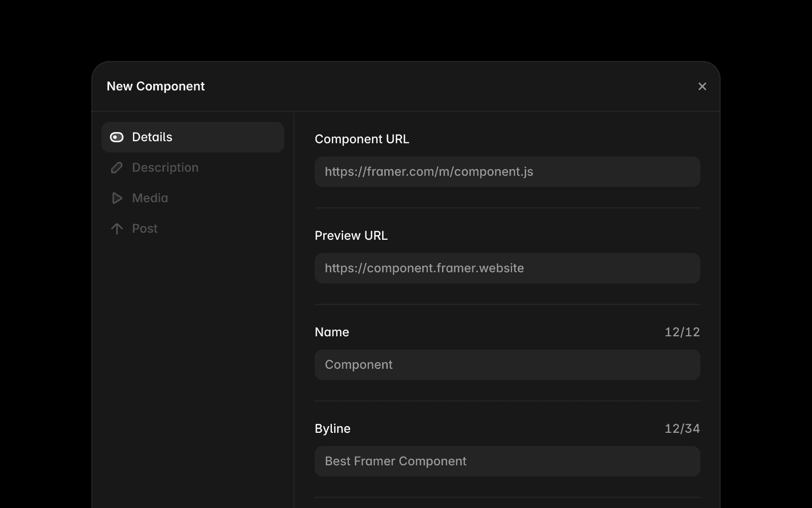
Task: Click the 12/12 character counter
Action: pyautogui.click(x=682, y=332)
